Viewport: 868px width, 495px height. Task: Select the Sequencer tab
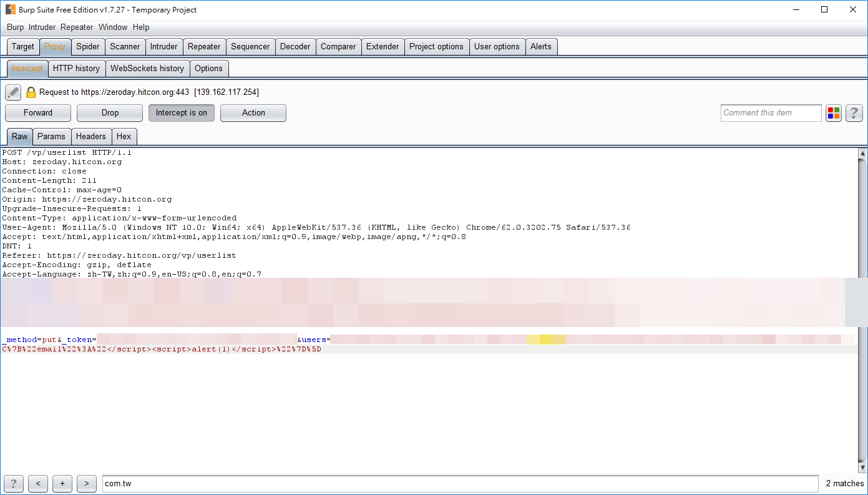pyautogui.click(x=250, y=47)
